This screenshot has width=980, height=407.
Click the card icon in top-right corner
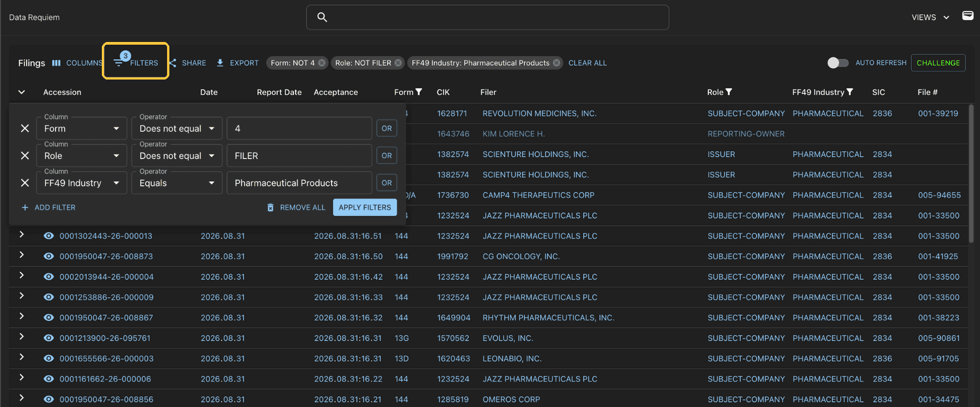coord(967,15)
